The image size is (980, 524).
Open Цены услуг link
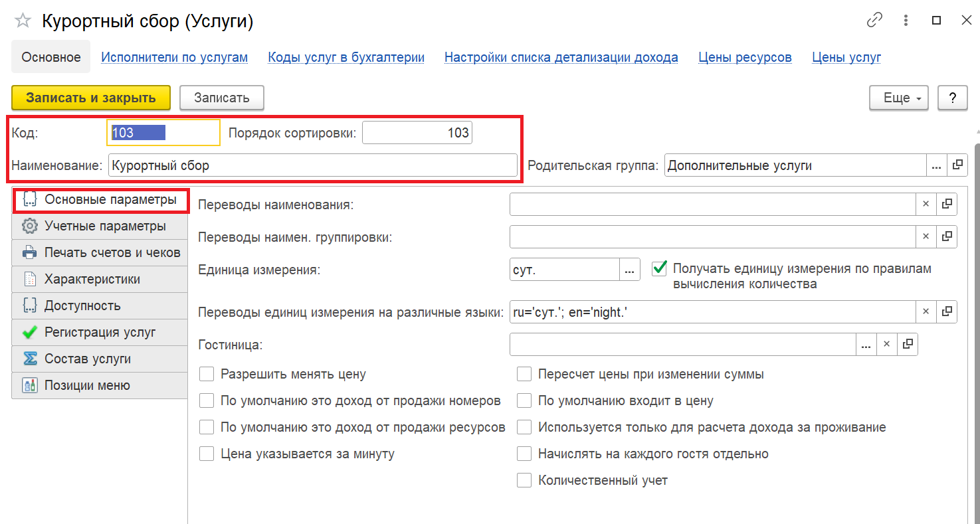coord(846,57)
